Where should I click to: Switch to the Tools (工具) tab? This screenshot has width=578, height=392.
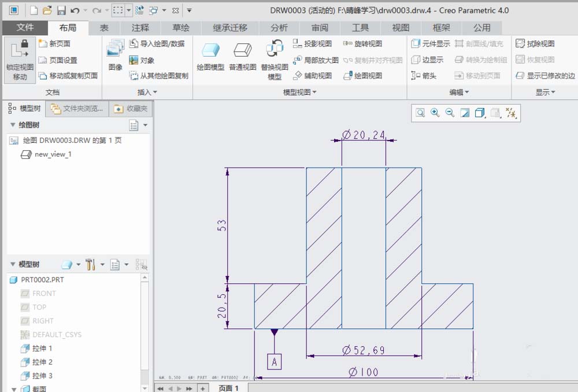360,28
